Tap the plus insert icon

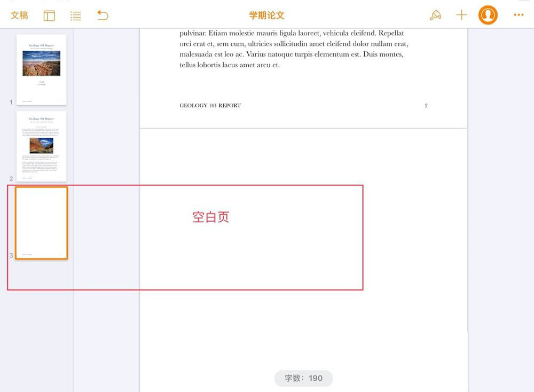coord(461,15)
